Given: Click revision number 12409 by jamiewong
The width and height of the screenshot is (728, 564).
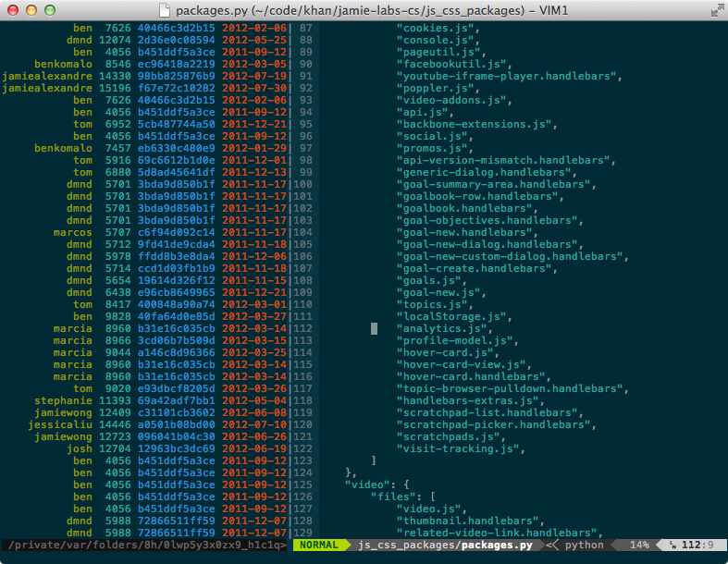Looking at the screenshot, I should (115, 413).
